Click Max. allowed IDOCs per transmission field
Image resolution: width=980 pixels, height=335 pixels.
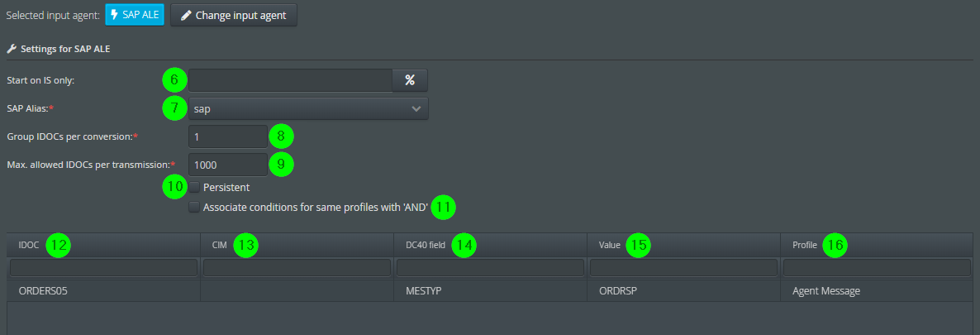pyautogui.click(x=228, y=164)
